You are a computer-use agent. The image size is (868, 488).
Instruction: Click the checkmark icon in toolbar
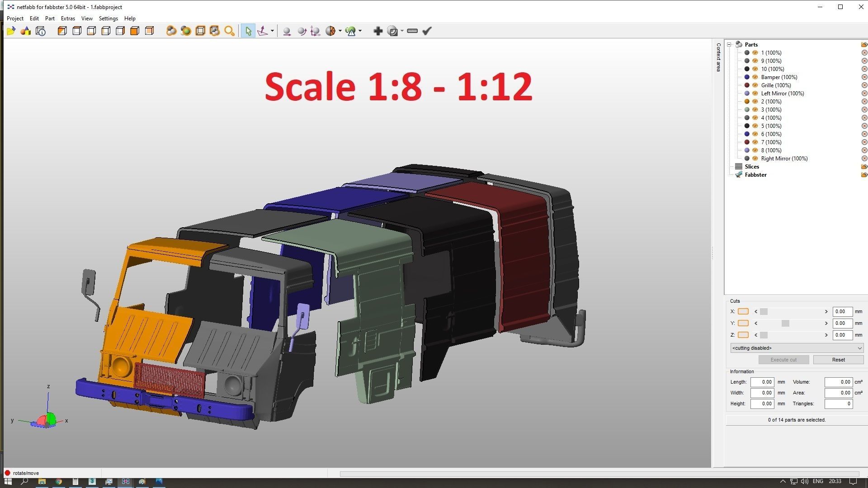(x=427, y=31)
